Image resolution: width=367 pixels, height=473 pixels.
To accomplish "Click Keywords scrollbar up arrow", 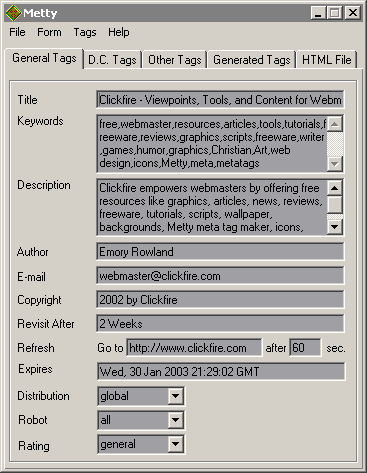I will (x=335, y=124).
